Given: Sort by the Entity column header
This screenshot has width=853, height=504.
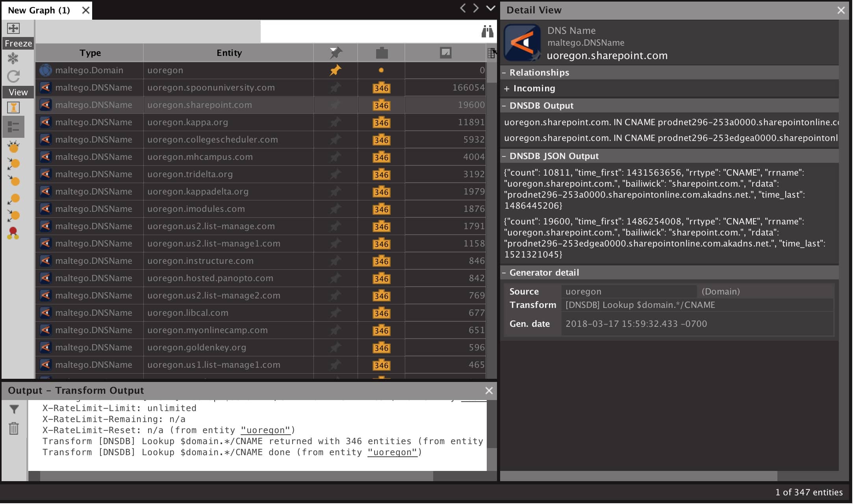Looking at the screenshot, I should (x=229, y=53).
